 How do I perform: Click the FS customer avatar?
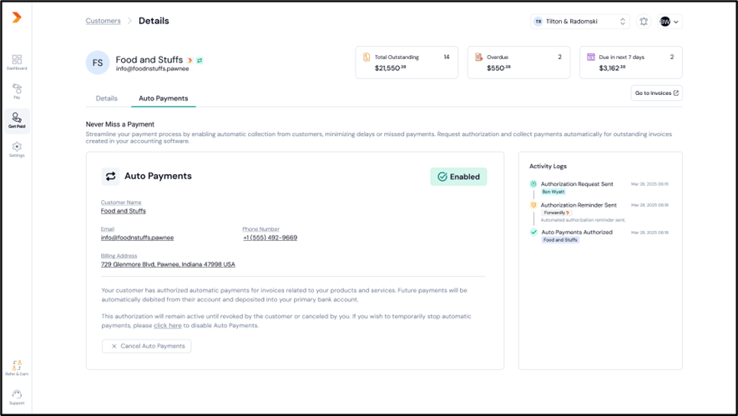(x=98, y=62)
